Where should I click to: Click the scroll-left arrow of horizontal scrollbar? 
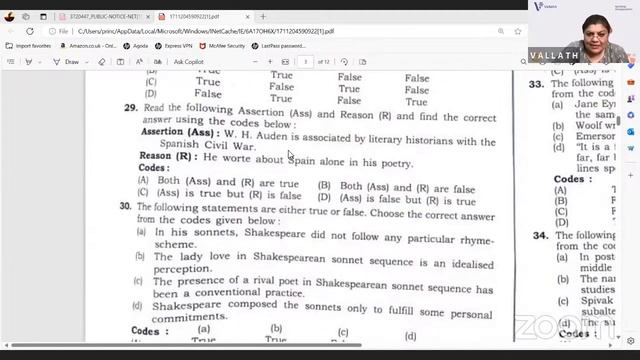point(6,345)
